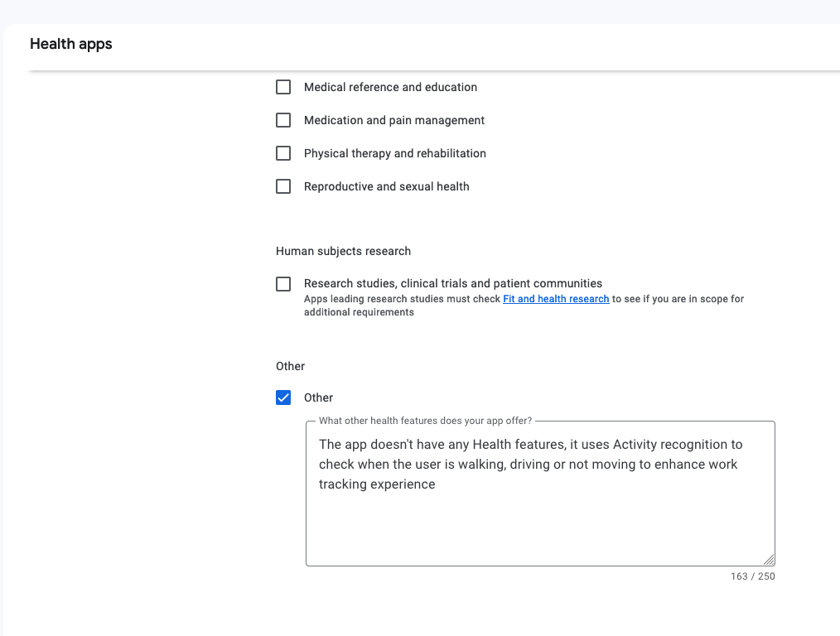Image resolution: width=840 pixels, height=636 pixels.
Task: Click the 'What other health features' field label
Action: [425, 421]
